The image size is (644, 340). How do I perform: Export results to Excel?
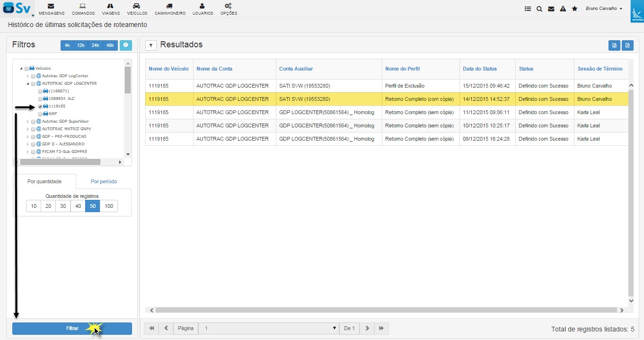(x=614, y=45)
